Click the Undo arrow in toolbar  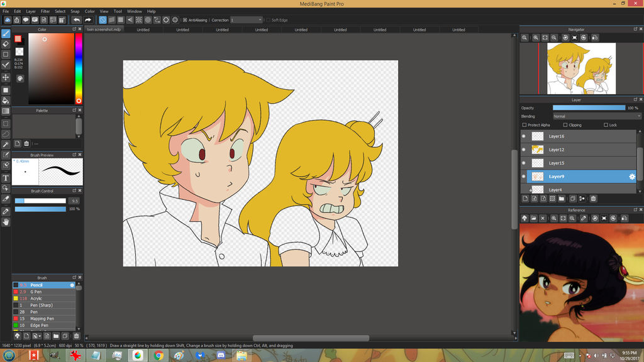[76, 19]
